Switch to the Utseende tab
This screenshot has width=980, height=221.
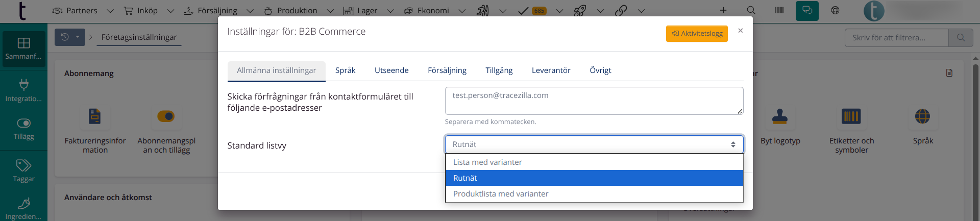[391, 70]
